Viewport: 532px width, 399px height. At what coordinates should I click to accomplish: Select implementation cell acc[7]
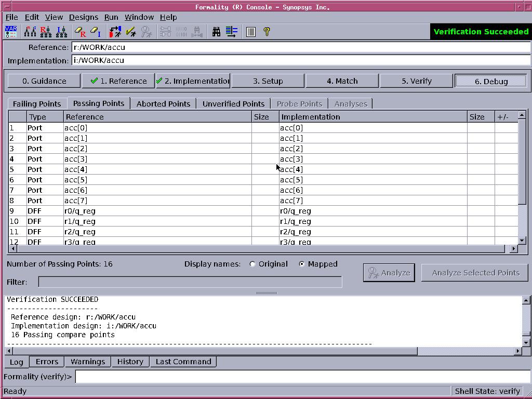click(x=373, y=201)
